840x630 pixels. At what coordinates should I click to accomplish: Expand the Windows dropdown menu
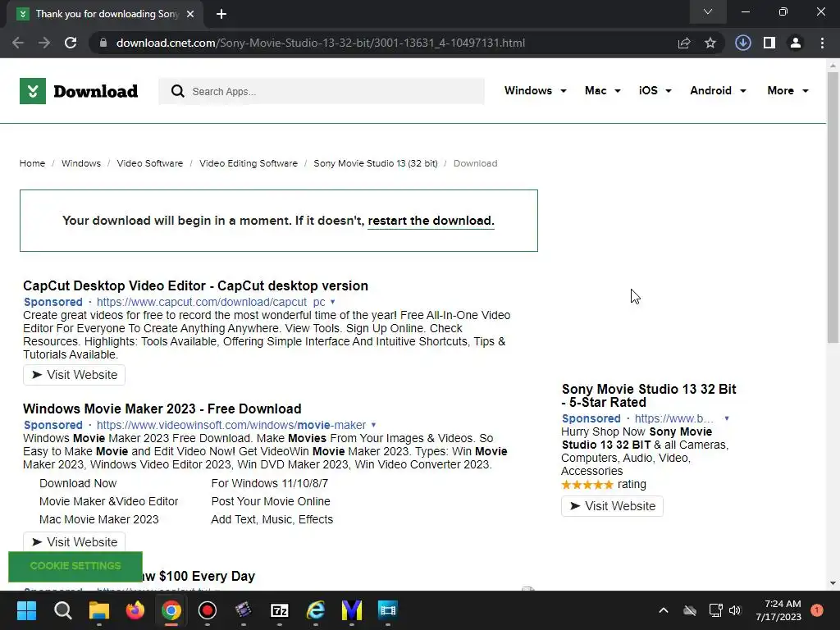click(x=535, y=90)
